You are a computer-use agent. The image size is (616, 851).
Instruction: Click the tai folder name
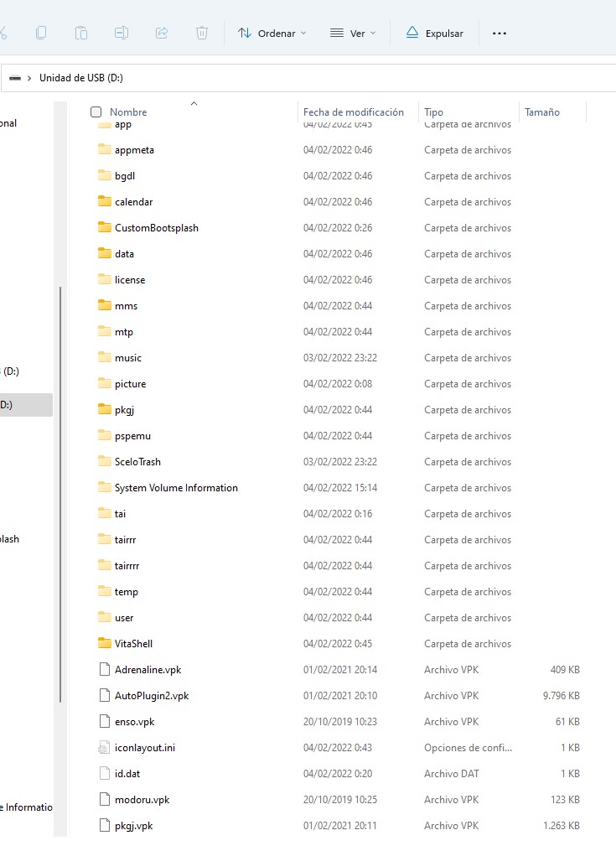coord(120,514)
